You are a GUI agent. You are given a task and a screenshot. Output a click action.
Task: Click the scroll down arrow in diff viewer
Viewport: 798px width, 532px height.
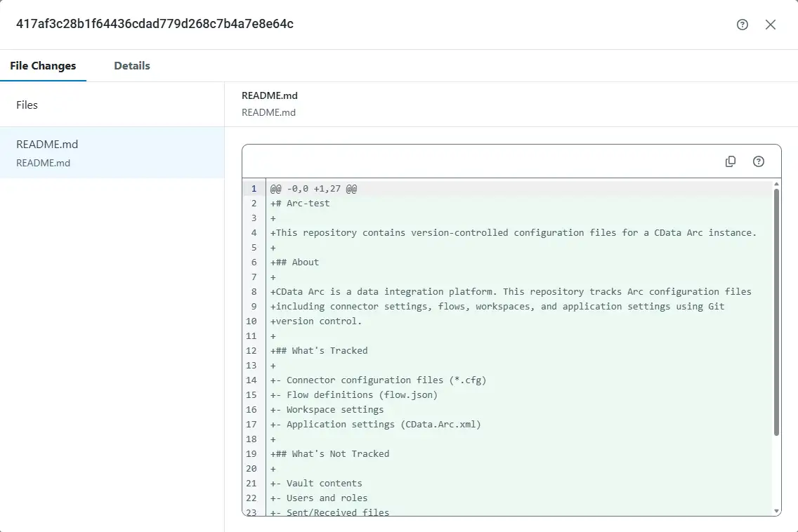tap(776, 511)
